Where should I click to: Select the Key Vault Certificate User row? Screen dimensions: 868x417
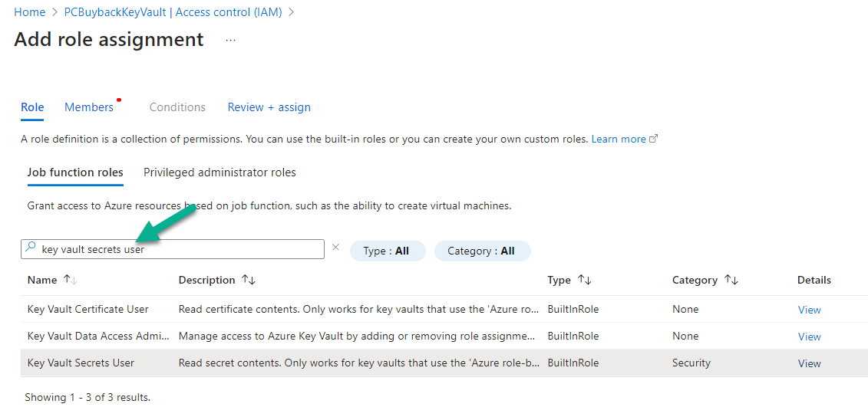(444, 309)
